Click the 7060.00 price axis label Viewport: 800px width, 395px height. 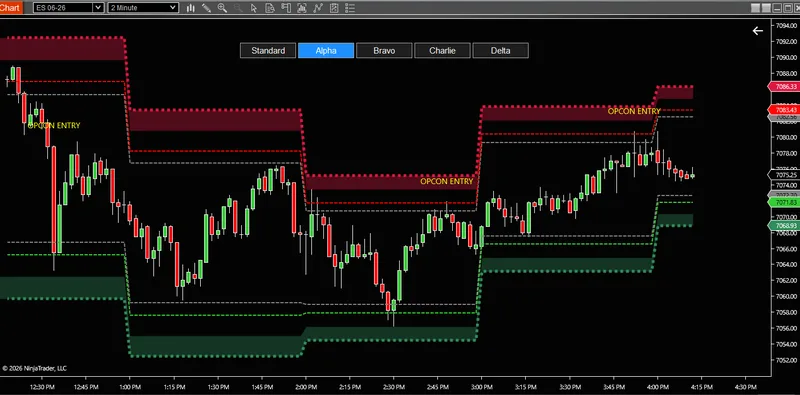coord(786,297)
